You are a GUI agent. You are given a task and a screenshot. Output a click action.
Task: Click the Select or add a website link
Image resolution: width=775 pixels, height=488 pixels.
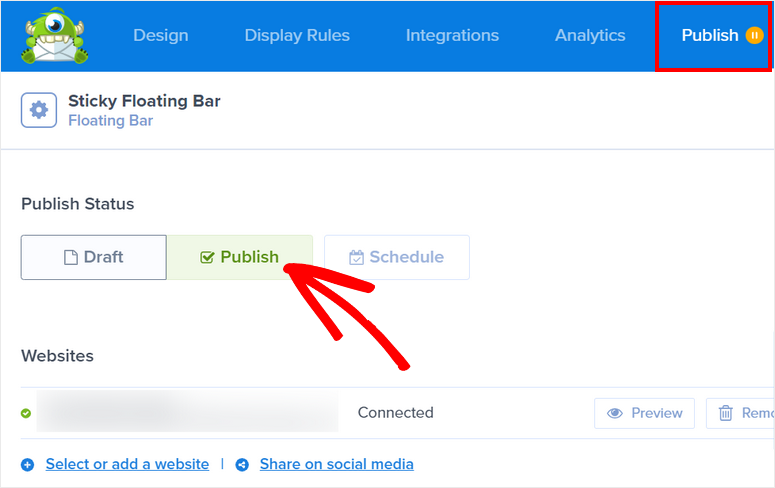(127, 464)
